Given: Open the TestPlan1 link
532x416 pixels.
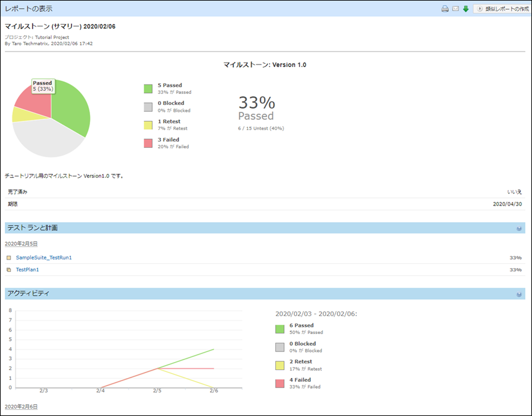Looking at the screenshot, I should [x=27, y=270].
